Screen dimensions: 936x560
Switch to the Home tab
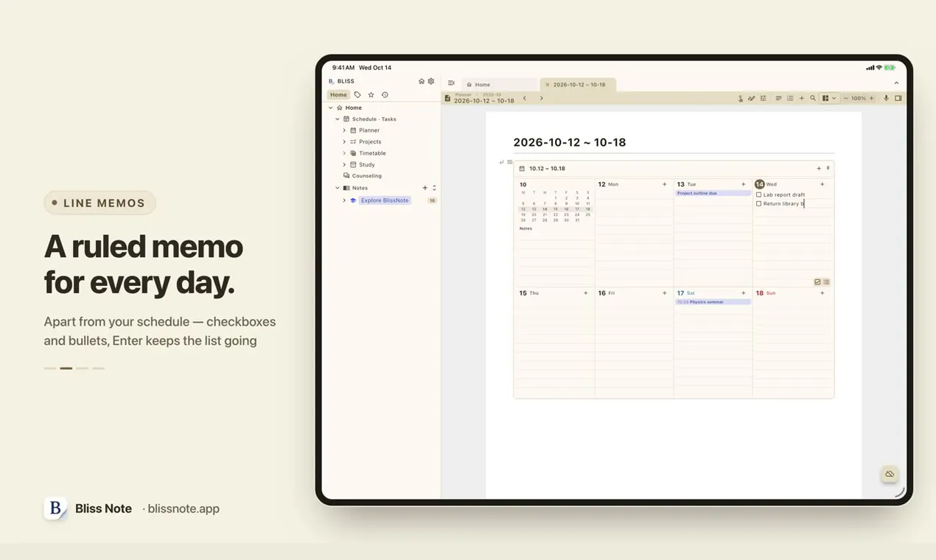tap(500, 85)
